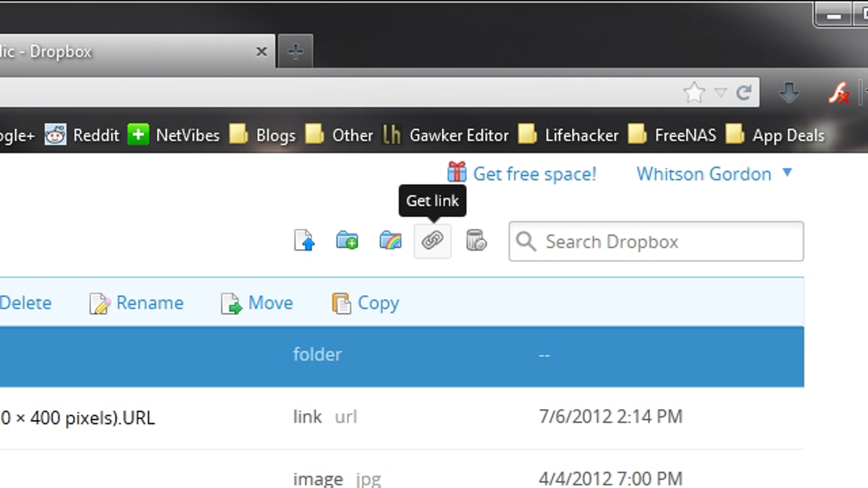Image resolution: width=868 pixels, height=488 pixels.
Task: Show deleted files trash icon
Action: pos(476,240)
